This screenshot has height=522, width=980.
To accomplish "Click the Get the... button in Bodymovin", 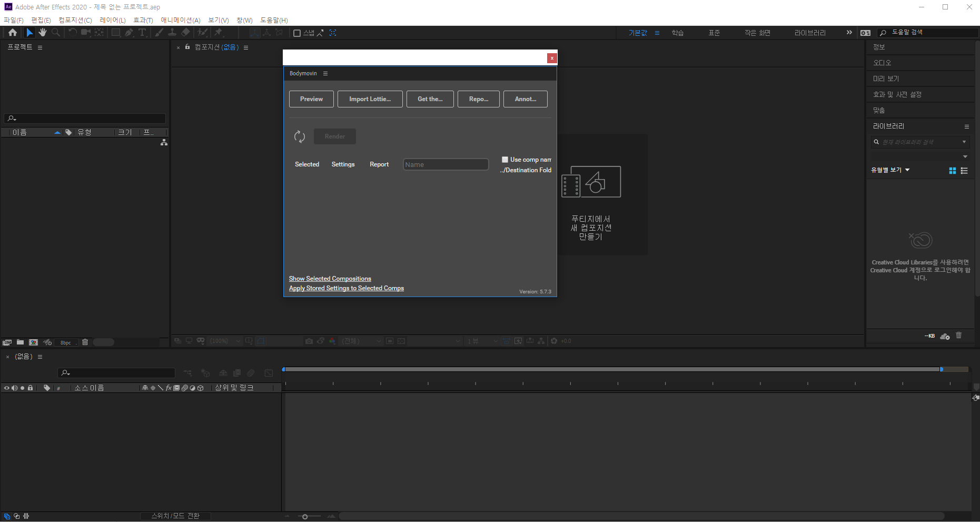I will [x=430, y=99].
